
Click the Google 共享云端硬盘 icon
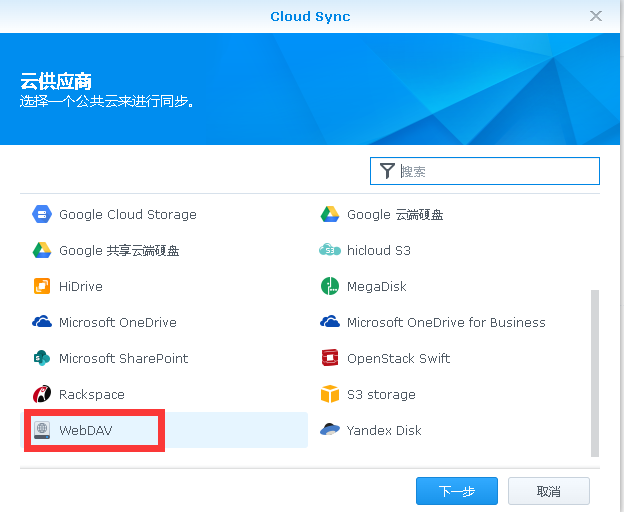pos(42,250)
